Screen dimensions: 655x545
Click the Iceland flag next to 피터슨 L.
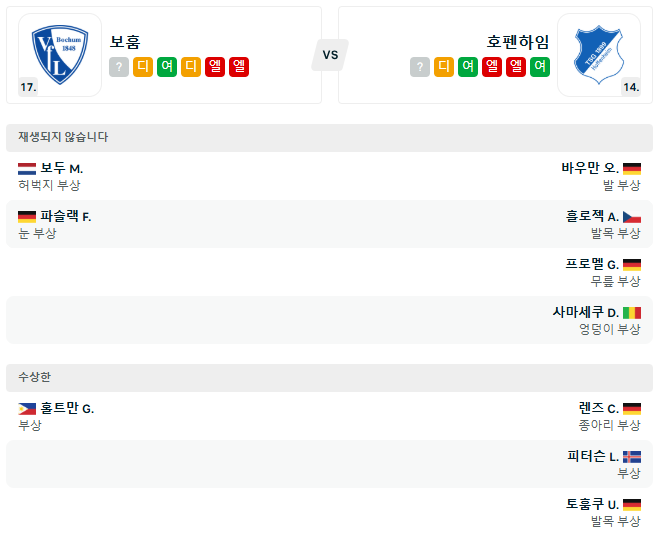[x=632, y=457]
